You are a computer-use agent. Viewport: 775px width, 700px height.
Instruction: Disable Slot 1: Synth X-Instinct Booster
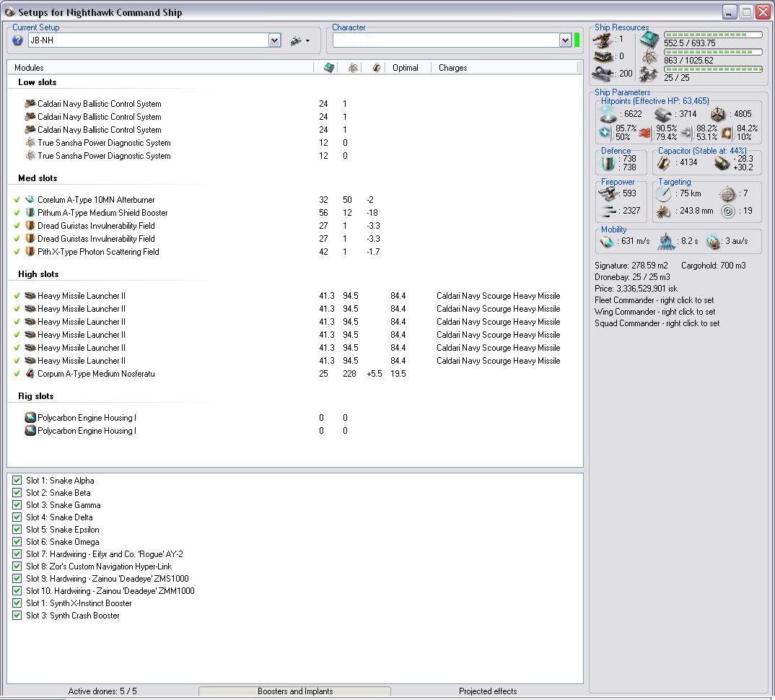(17, 603)
